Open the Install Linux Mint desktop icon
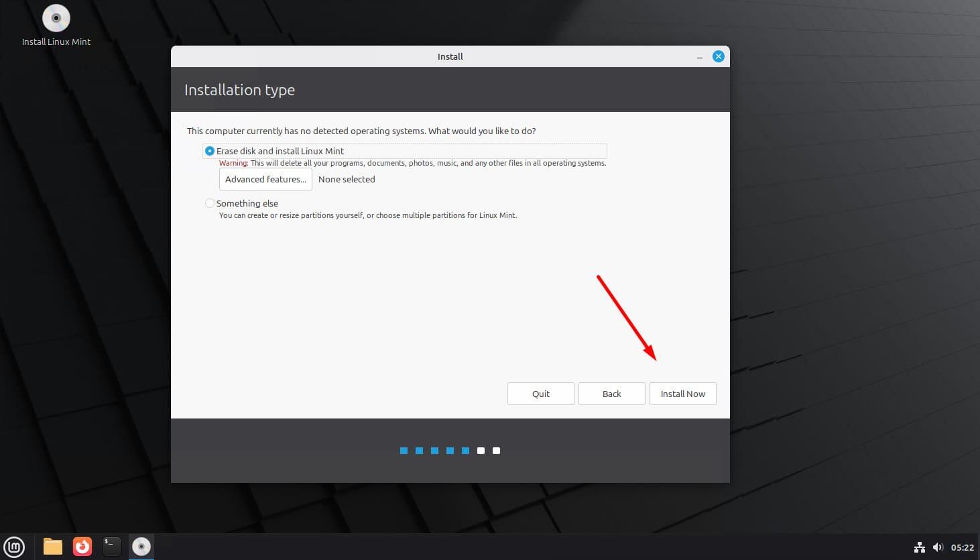The width and height of the screenshot is (980, 560). tap(56, 19)
